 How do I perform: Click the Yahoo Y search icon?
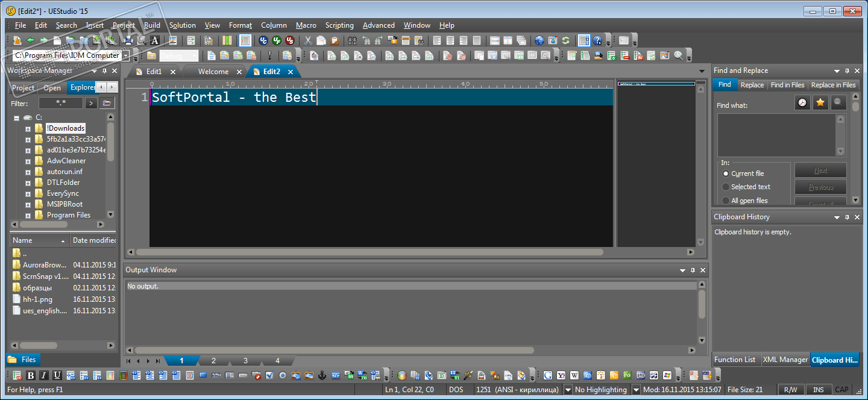click(x=561, y=375)
